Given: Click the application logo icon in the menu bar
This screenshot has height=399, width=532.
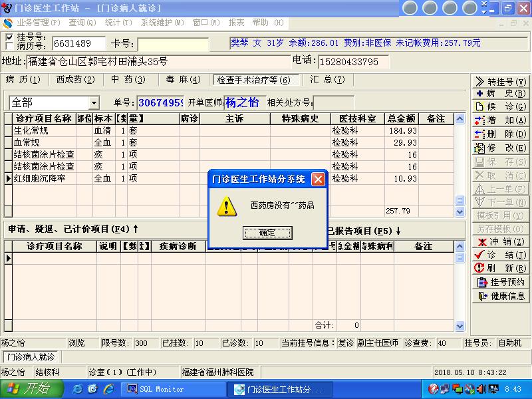Looking at the screenshot, I should pyautogui.click(x=7, y=23).
